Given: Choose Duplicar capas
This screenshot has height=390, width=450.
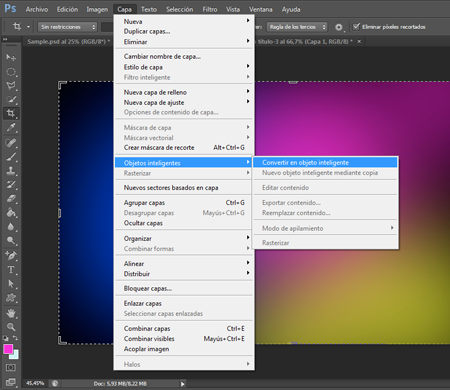Looking at the screenshot, I should pyautogui.click(x=184, y=31).
